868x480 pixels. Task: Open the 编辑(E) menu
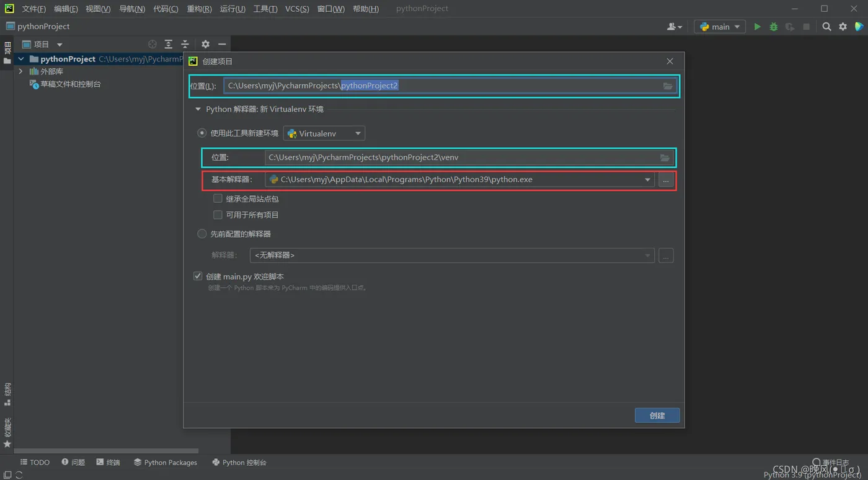[x=66, y=9]
